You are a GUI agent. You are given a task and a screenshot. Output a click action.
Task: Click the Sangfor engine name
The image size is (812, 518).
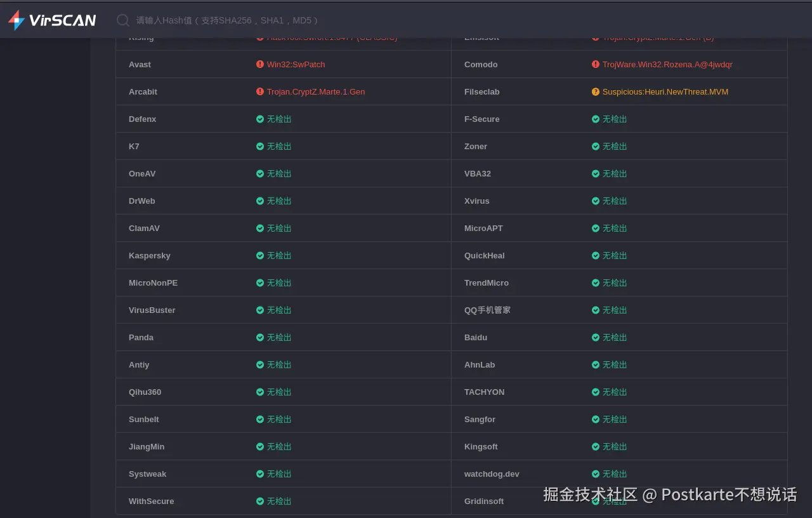coord(480,420)
